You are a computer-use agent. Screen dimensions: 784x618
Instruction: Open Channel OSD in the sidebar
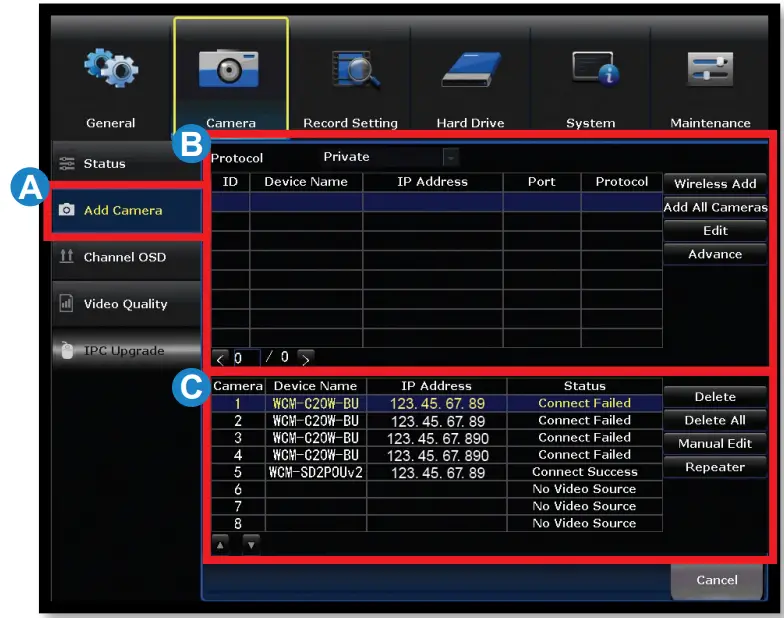[x=127, y=257]
